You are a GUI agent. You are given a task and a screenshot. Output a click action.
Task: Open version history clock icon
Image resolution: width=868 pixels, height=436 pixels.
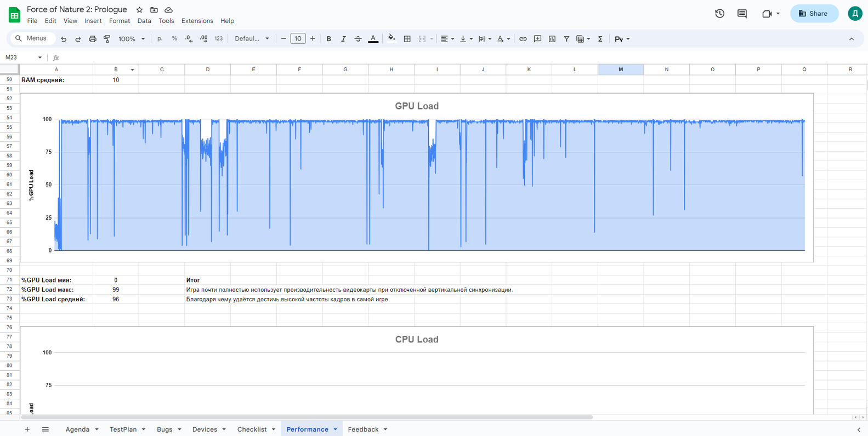pyautogui.click(x=719, y=14)
